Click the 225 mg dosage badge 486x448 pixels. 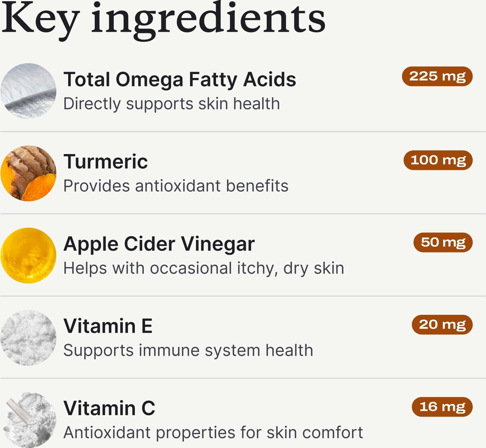click(x=437, y=76)
